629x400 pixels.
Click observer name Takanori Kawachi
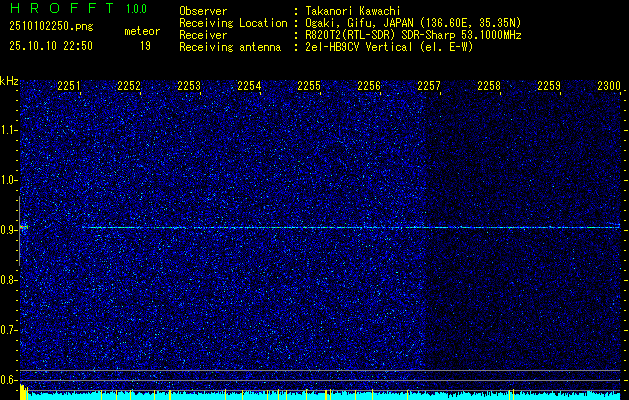pyautogui.click(x=353, y=11)
